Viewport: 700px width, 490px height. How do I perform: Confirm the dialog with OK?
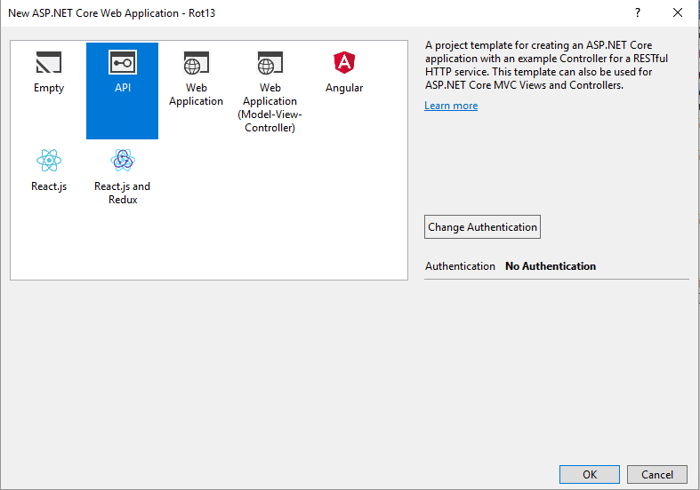589,474
